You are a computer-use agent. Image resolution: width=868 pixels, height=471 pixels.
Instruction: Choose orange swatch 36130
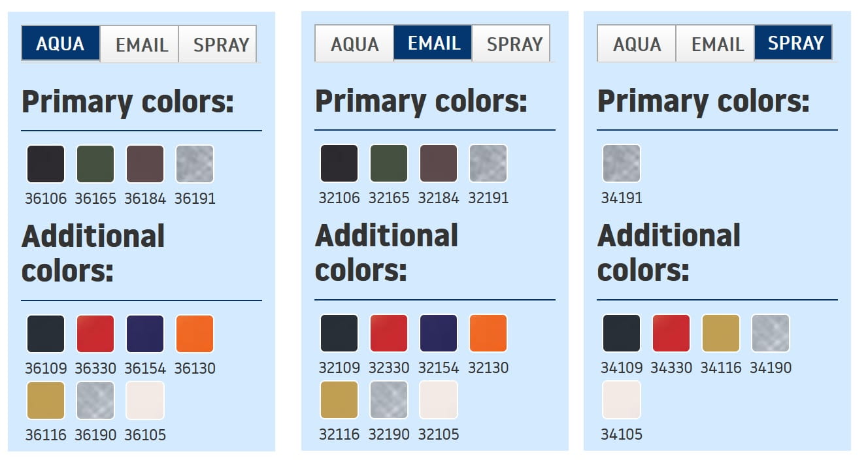click(x=195, y=334)
